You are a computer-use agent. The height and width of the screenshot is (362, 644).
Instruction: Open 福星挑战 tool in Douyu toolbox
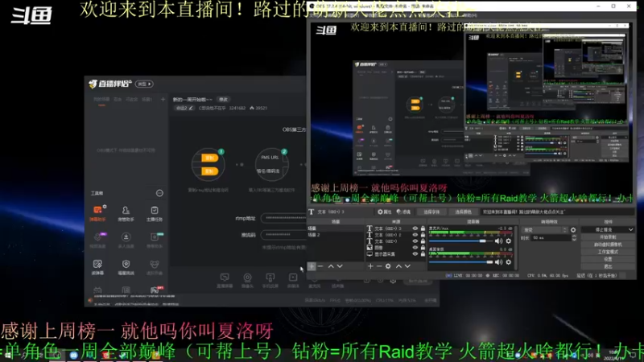(126, 267)
